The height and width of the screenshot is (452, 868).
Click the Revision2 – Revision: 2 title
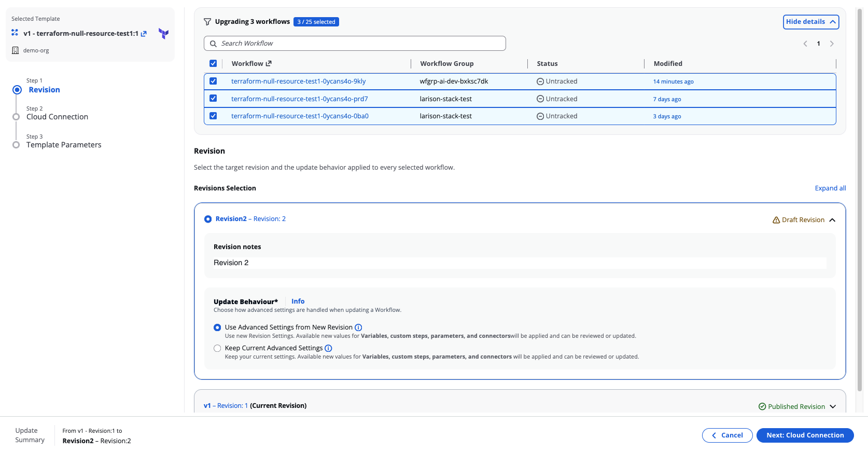250,219
